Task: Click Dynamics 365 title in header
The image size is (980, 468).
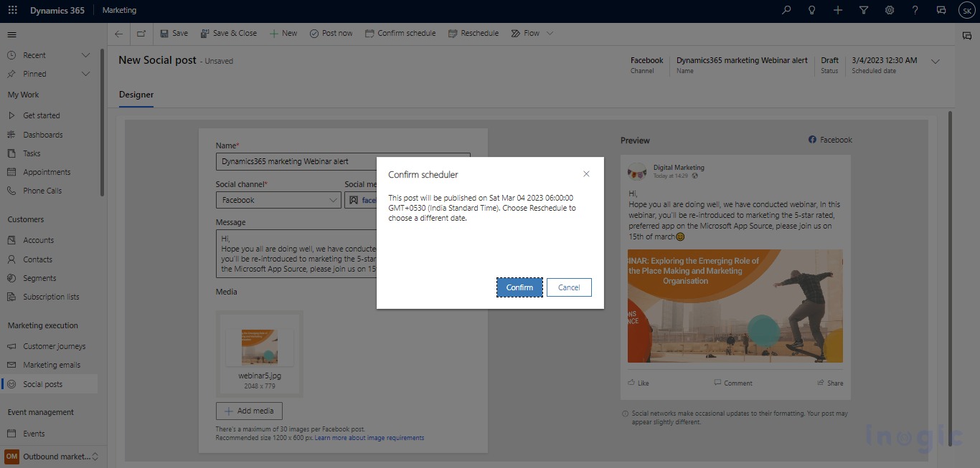Action: click(57, 11)
